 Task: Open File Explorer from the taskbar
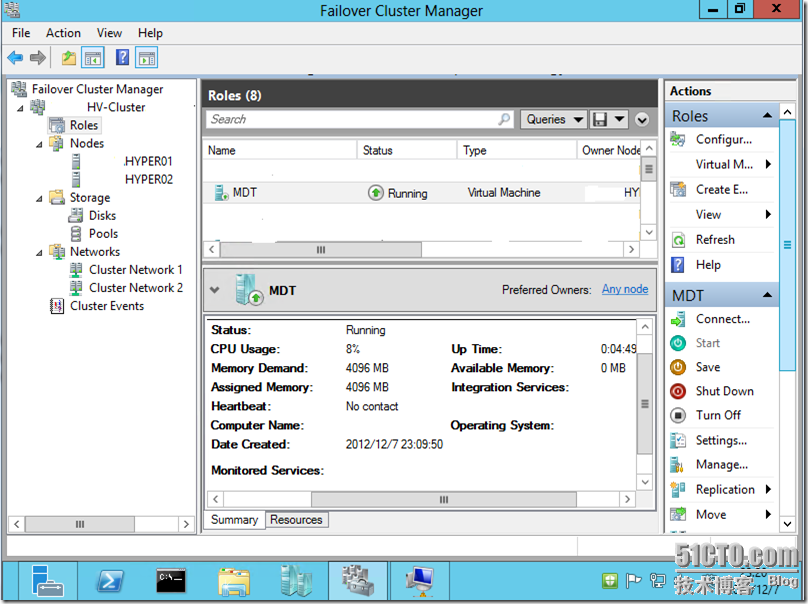tap(234, 580)
